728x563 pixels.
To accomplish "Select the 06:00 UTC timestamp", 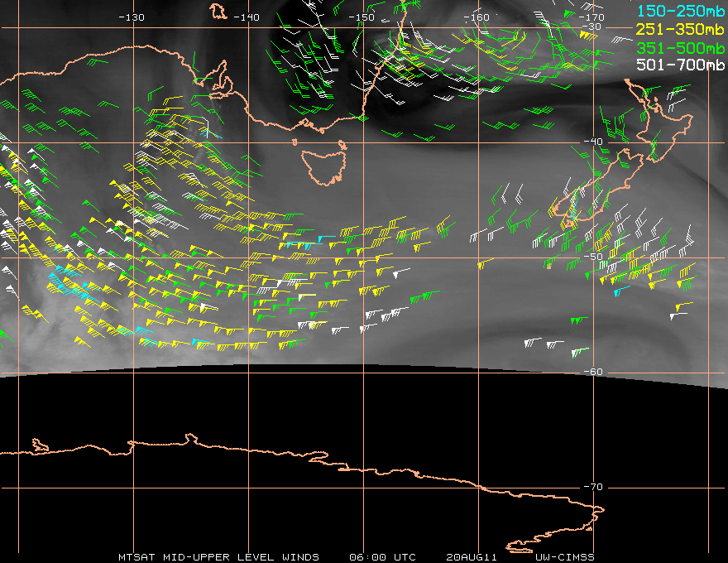I will click(382, 556).
